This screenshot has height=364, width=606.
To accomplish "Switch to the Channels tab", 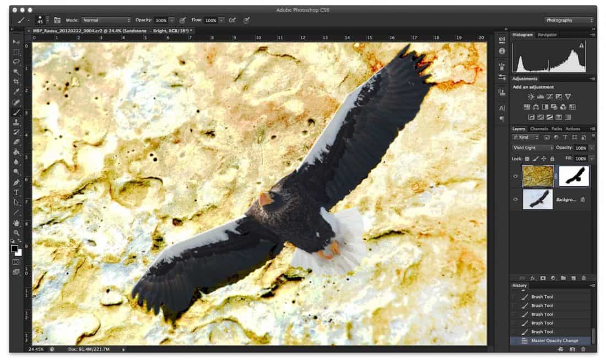I will [x=539, y=129].
